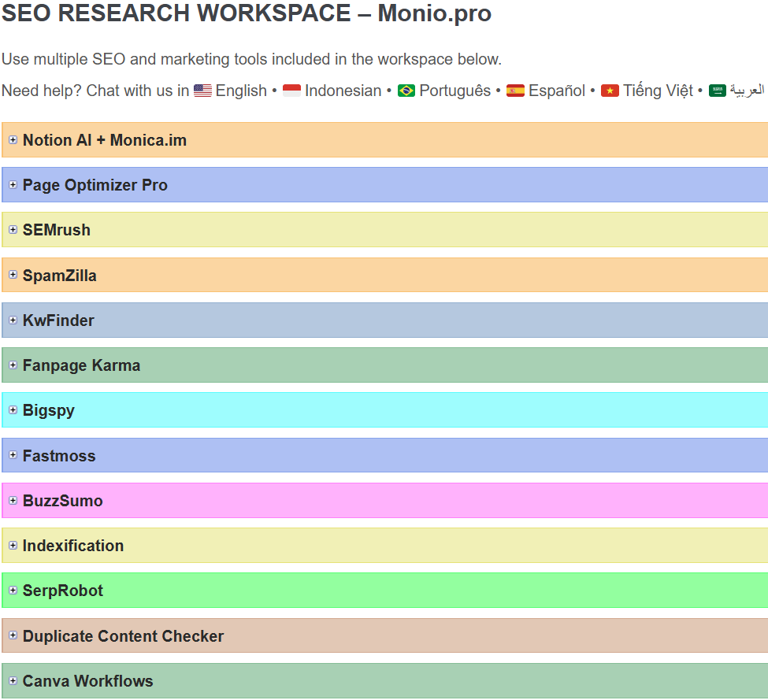This screenshot has width=768, height=700.
Task: Expand the Indexification plus icon
Action: [13, 546]
